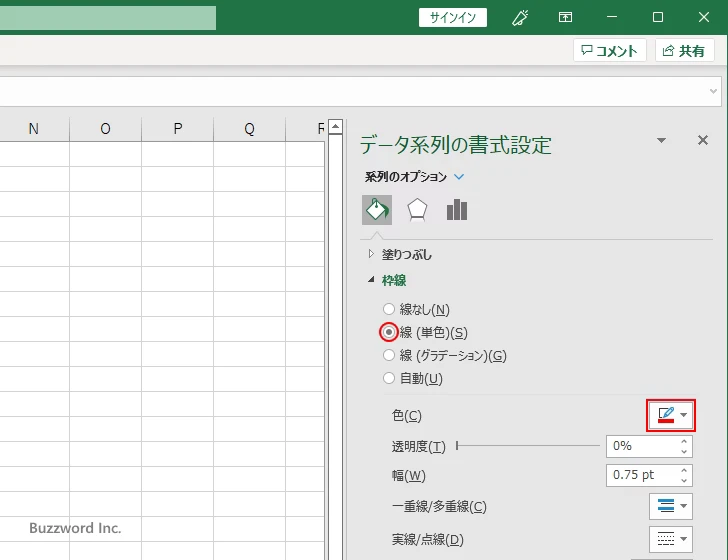The width and height of the screenshot is (728, 560).
Task: Select column N header
Action: click(x=33, y=129)
